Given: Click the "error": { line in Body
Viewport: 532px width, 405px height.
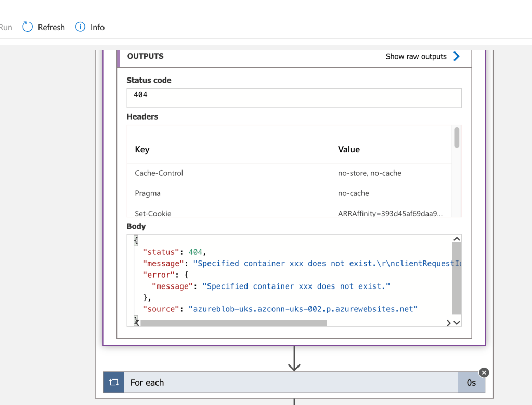Looking at the screenshot, I should coord(165,275).
